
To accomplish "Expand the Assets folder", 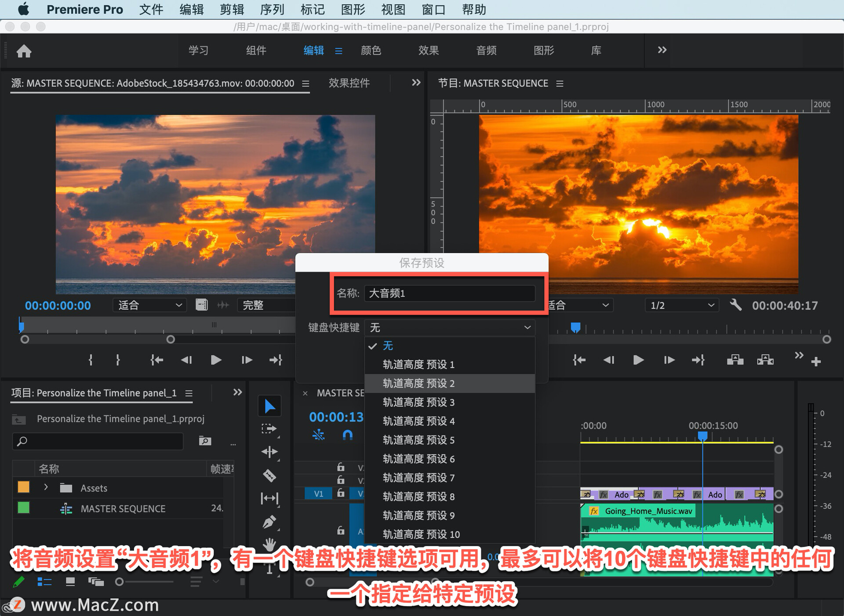I will tap(46, 487).
